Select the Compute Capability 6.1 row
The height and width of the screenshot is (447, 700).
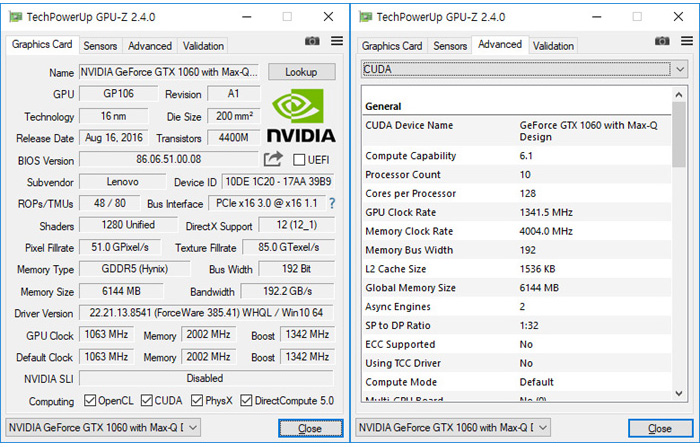517,156
